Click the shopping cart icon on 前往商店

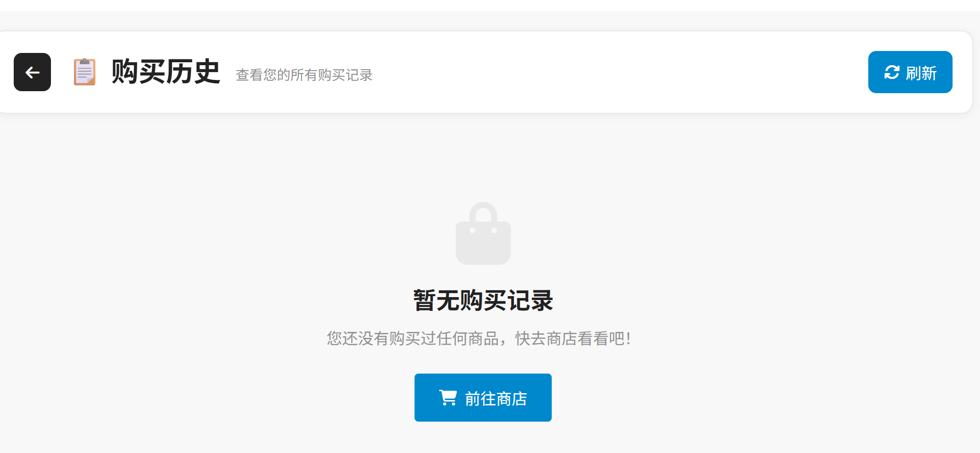[x=448, y=398]
